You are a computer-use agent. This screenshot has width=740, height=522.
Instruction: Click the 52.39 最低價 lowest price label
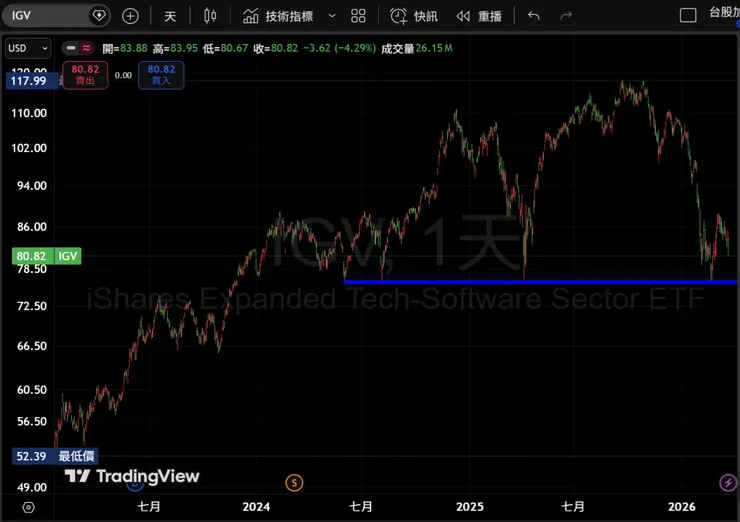(55, 456)
